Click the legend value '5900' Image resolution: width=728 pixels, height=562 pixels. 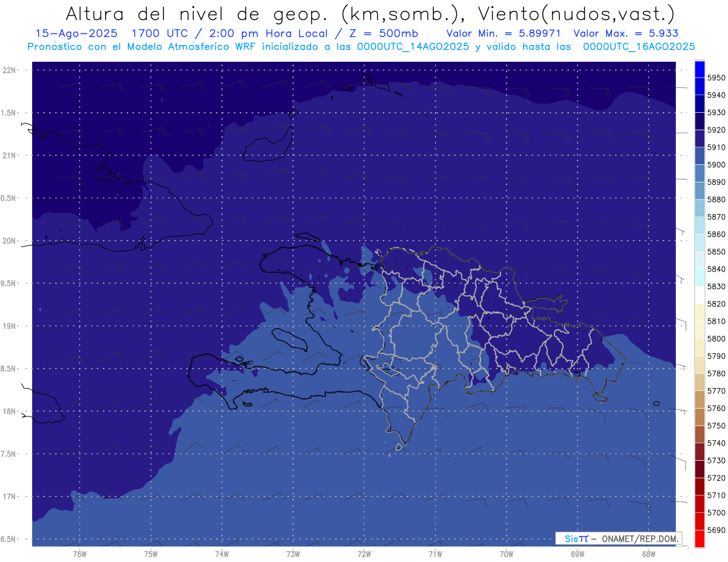click(x=716, y=165)
